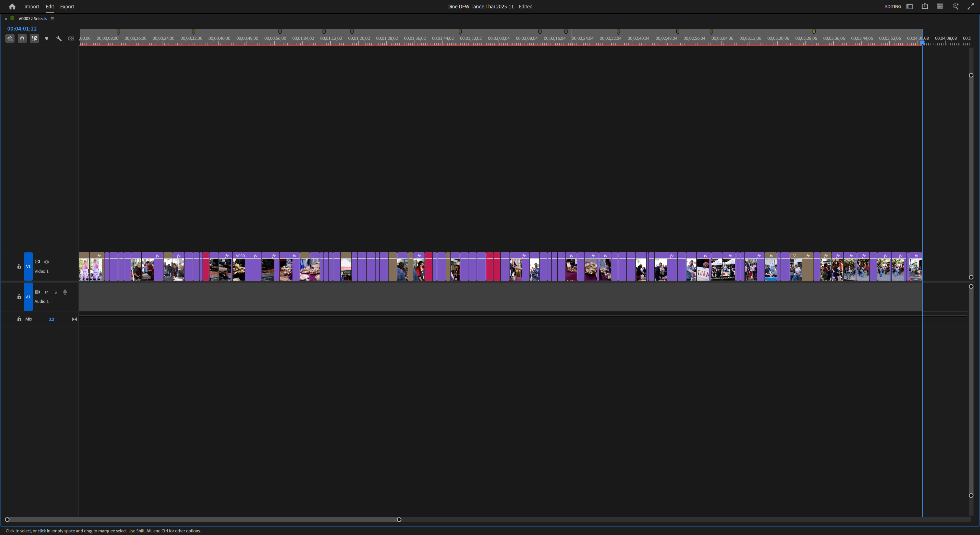Image resolution: width=980 pixels, height=535 pixels.
Task: Mute Audio 1 with the M toggle
Action: click(47, 292)
